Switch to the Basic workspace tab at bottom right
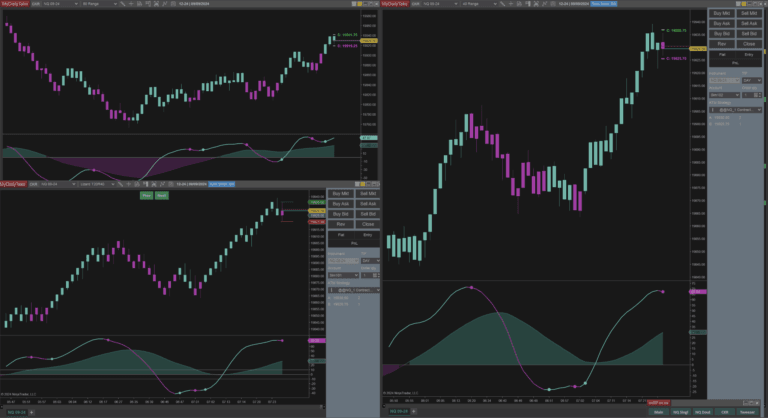This screenshot has height=418, width=768. (658, 411)
